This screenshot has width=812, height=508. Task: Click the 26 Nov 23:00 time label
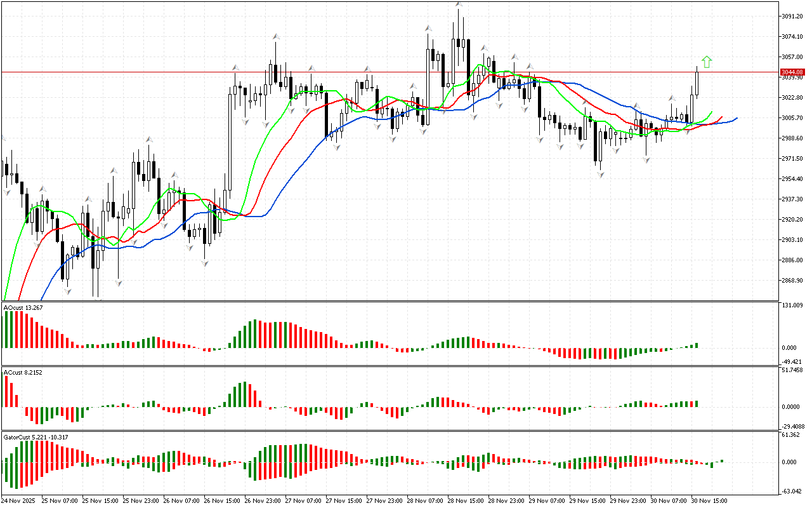coord(263,500)
